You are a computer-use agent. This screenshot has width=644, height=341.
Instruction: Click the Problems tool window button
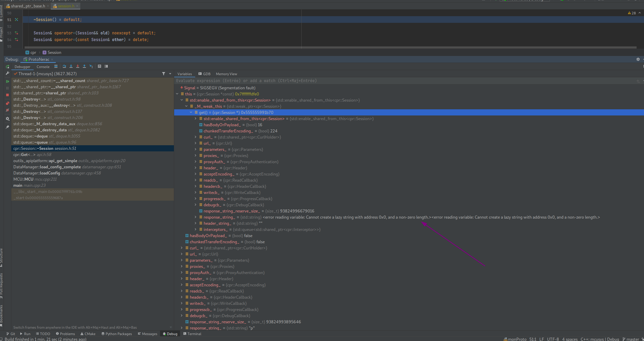65,334
